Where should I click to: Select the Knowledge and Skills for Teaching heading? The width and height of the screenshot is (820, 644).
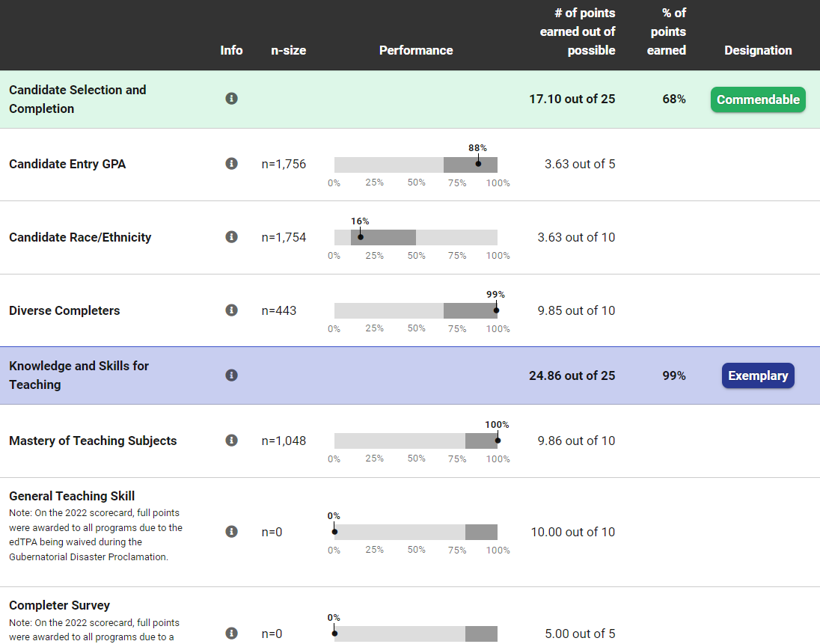79,375
